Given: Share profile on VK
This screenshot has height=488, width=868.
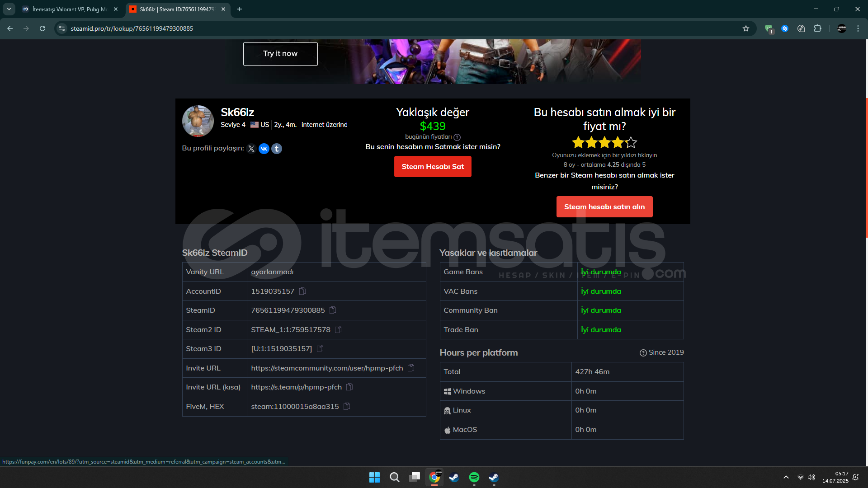Looking at the screenshot, I should coord(264,149).
